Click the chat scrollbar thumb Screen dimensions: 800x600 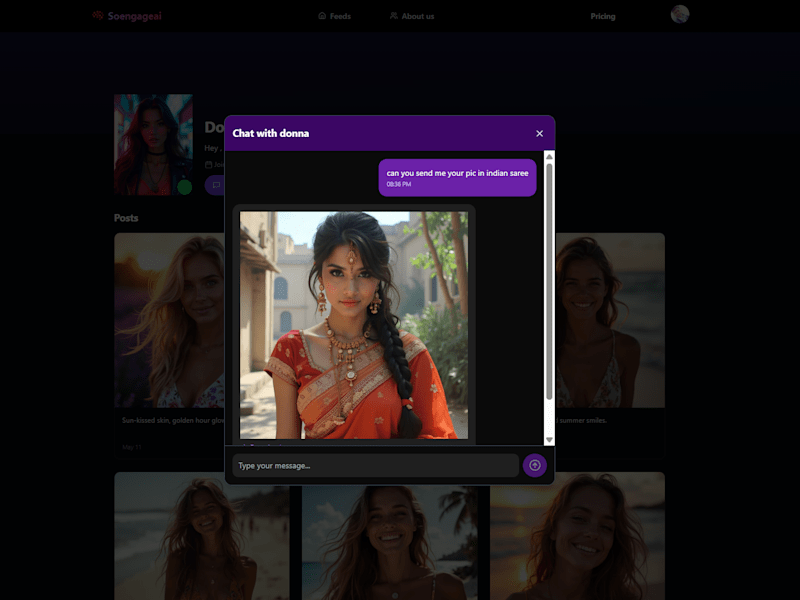[x=549, y=282]
